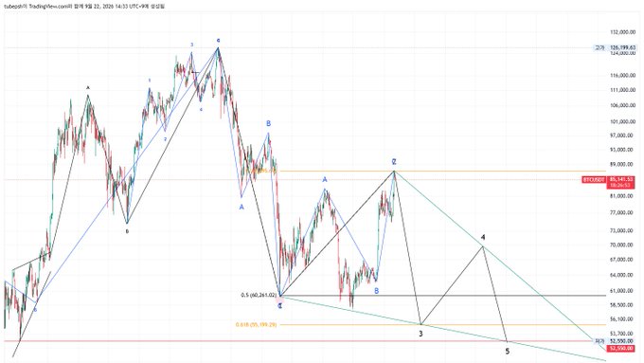Click the 111,000.00 price axis label
644x363 pixels.
622,90
